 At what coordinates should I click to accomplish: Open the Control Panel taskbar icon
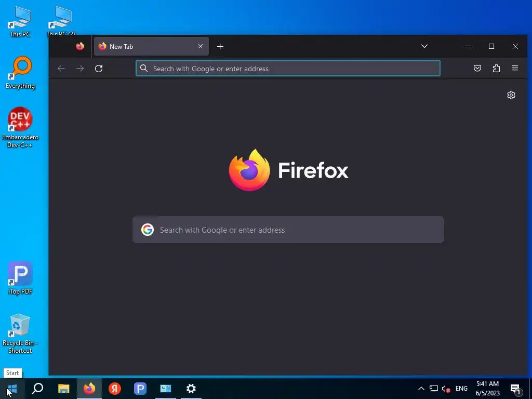tap(166, 389)
